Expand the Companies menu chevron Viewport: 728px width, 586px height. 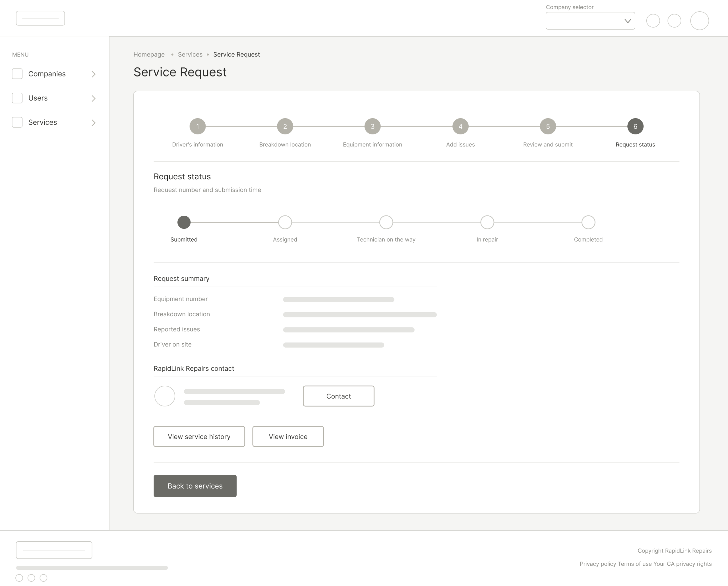[94, 74]
